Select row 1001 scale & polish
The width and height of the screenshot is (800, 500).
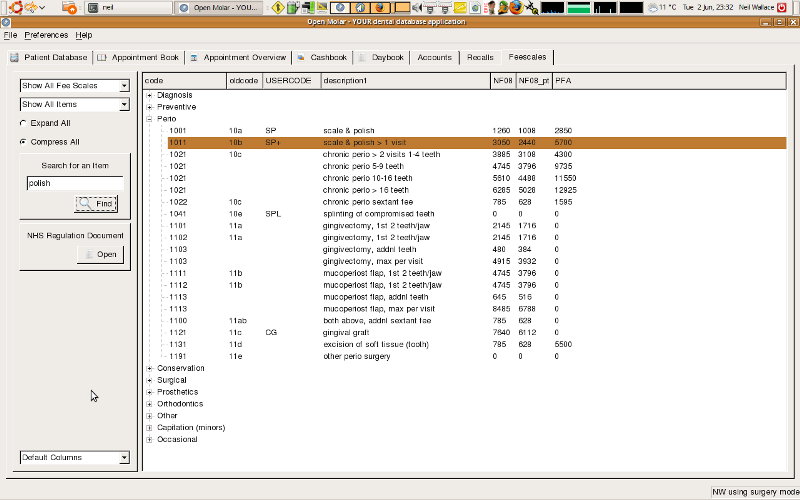tap(477, 131)
